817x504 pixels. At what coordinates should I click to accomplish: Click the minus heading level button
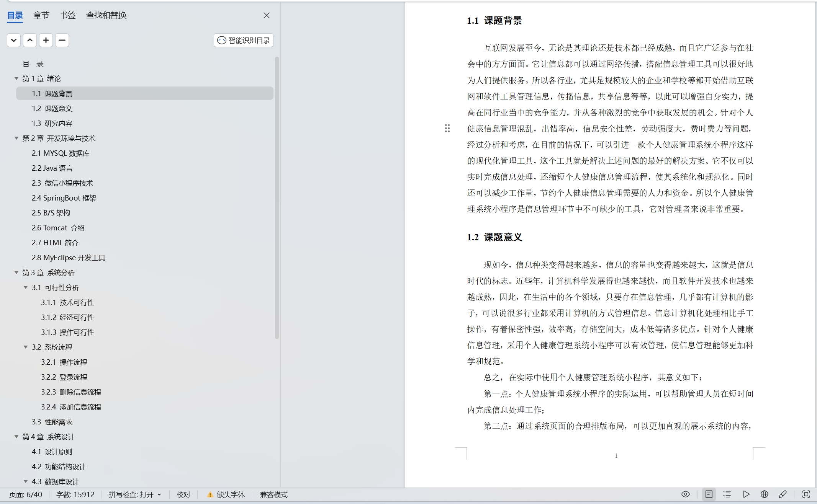62,40
